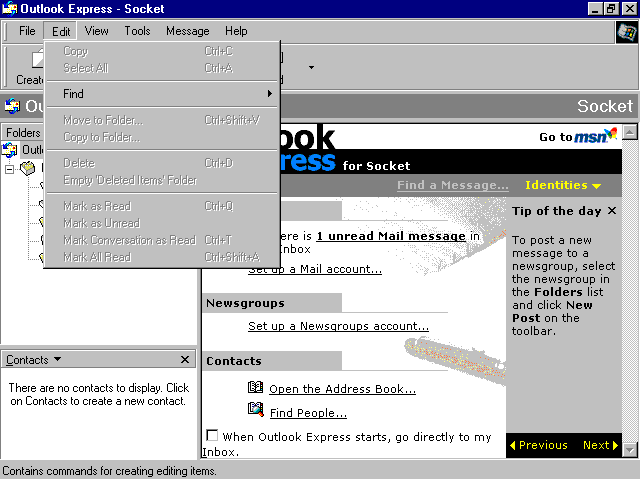Viewport: 640px width, 480px height.
Task: Click the scrollbar up arrow
Action: (x=630, y=132)
